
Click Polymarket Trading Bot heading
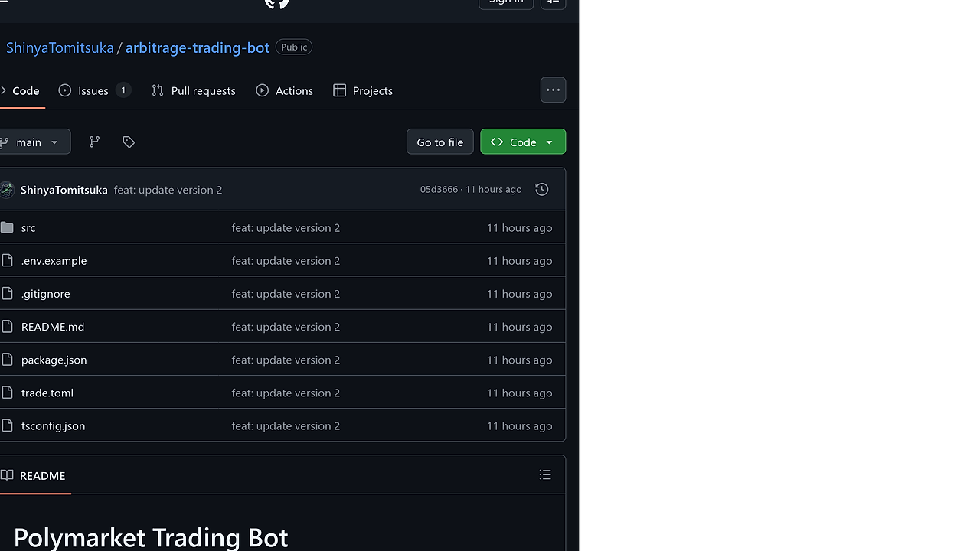point(151,537)
